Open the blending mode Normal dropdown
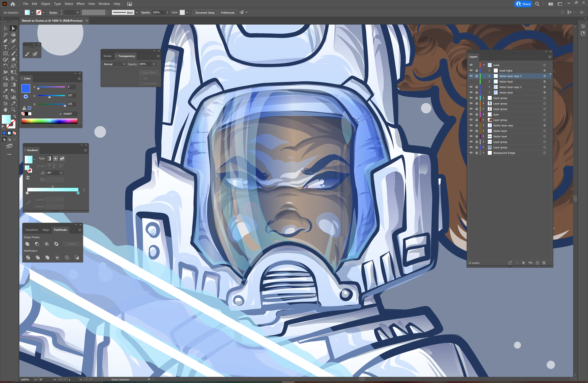This screenshot has width=588, height=383. tap(114, 64)
